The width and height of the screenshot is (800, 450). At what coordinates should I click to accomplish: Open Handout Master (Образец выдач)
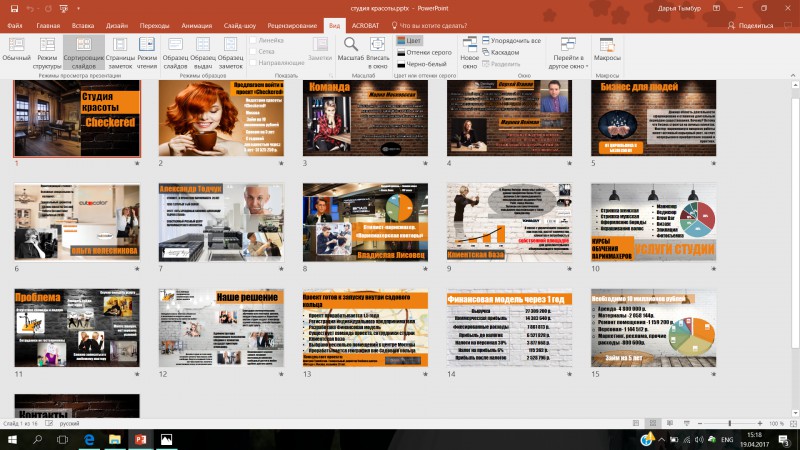(203, 53)
